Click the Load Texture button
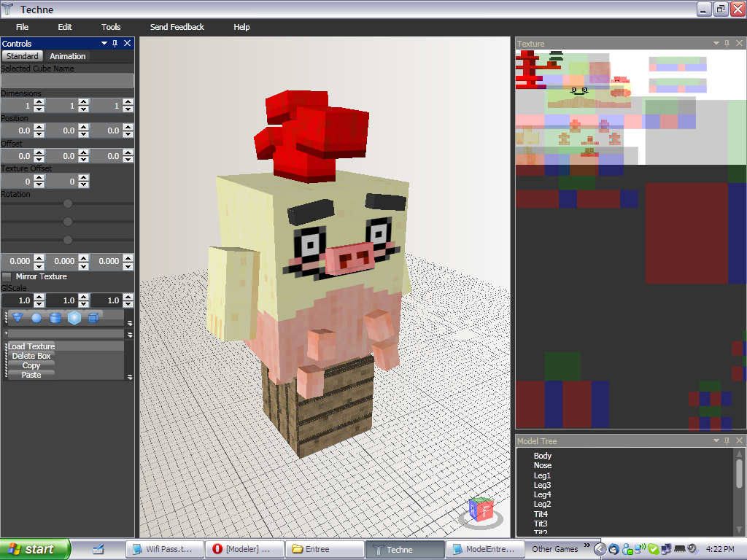Screen dimensions: 747x560 click(31, 346)
